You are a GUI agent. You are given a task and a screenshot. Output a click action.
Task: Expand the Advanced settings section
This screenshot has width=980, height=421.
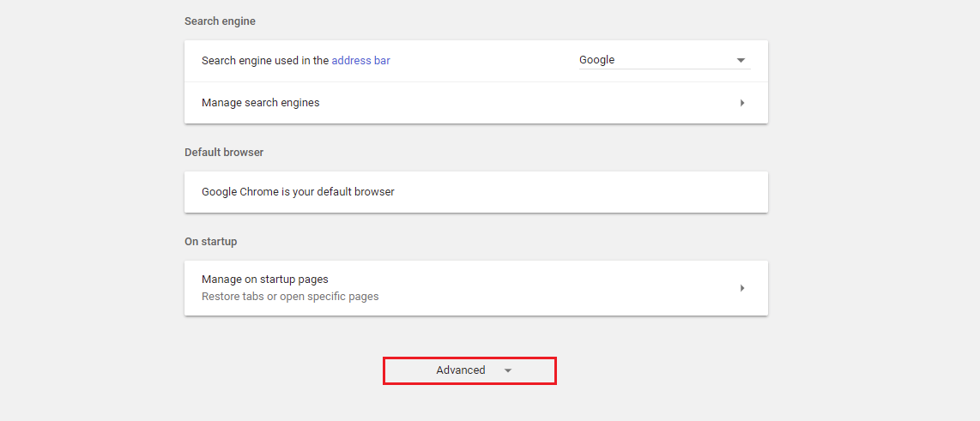coord(469,370)
